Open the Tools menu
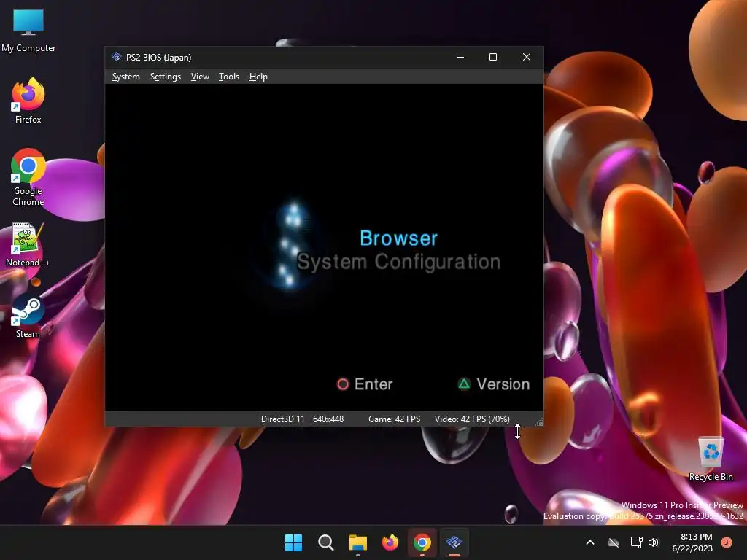This screenshot has width=747, height=560. (228, 77)
